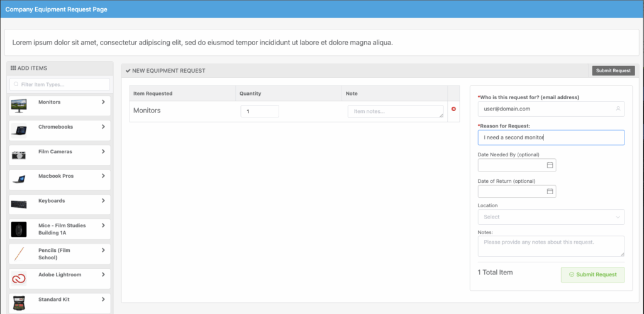Click the Keyboards item icon
The height and width of the screenshot is (314, 644).
pyautogui.click(x=19, y=204)
